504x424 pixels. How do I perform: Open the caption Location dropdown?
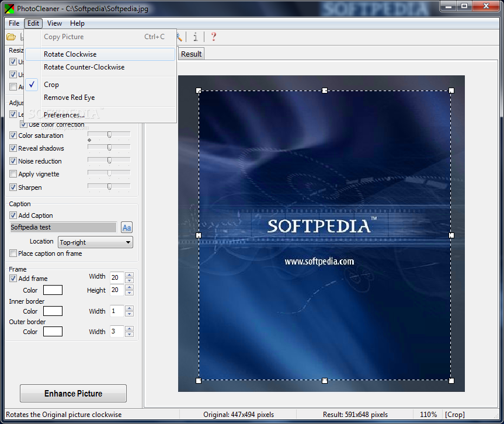95,242
